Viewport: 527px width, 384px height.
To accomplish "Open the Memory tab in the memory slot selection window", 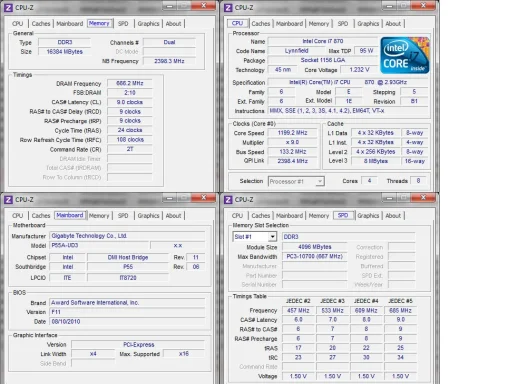I will pyautogui.click(x=319, y=216).
